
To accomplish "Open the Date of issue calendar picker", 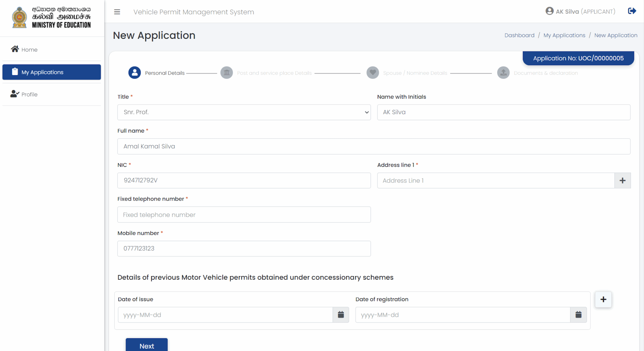I will pos(341,315).
